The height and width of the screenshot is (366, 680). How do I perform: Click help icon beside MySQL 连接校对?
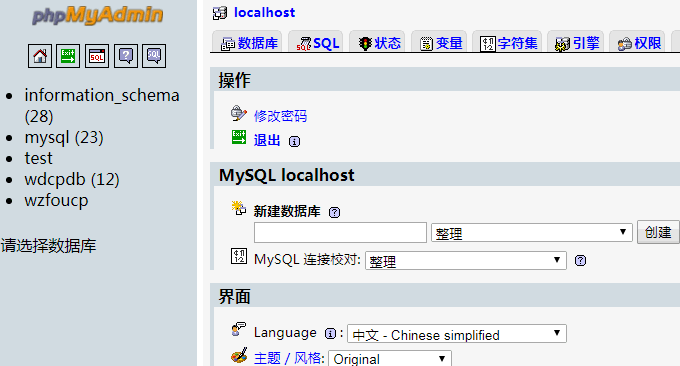(x=580, y=260)
